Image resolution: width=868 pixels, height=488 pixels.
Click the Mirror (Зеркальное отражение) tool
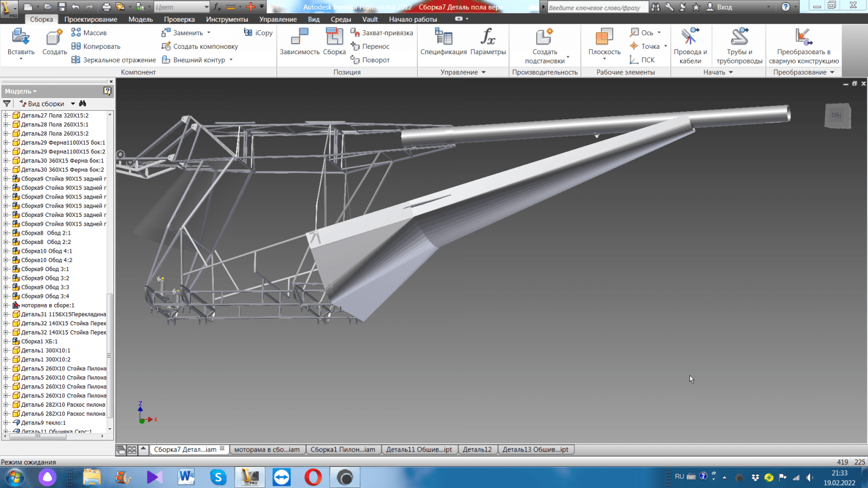(113, 60)
